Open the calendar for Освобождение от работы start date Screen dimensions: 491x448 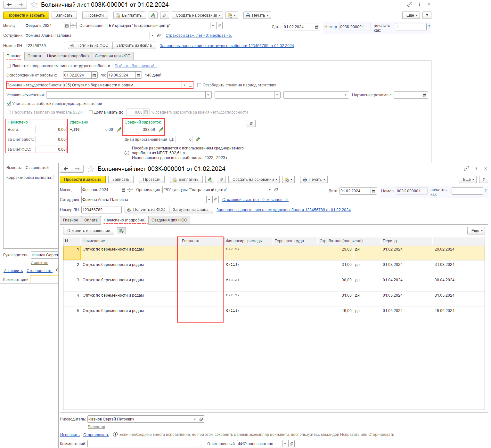[94, 75]
